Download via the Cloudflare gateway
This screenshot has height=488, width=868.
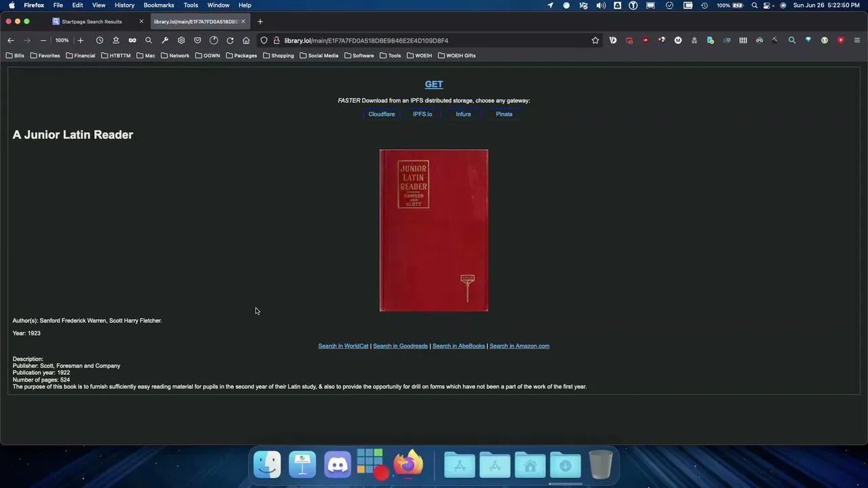pos(382,114)
